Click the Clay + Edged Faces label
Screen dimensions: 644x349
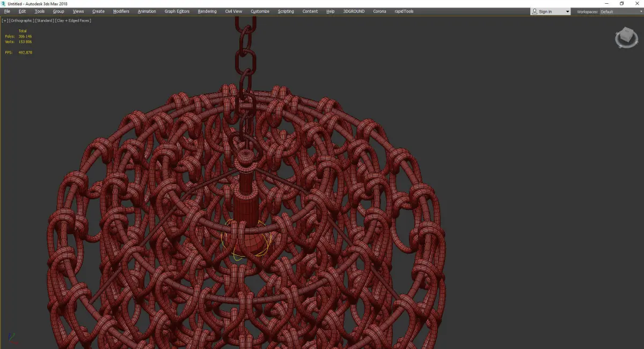point(73,20)
